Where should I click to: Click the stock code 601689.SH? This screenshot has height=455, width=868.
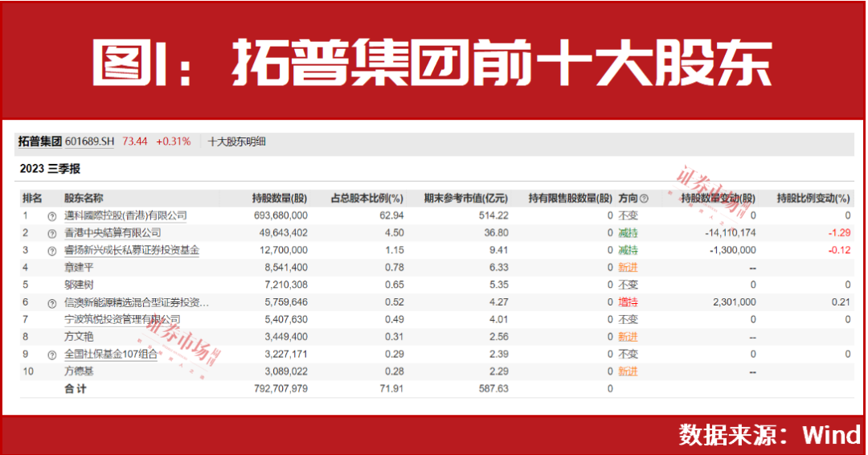coord(90,141)
